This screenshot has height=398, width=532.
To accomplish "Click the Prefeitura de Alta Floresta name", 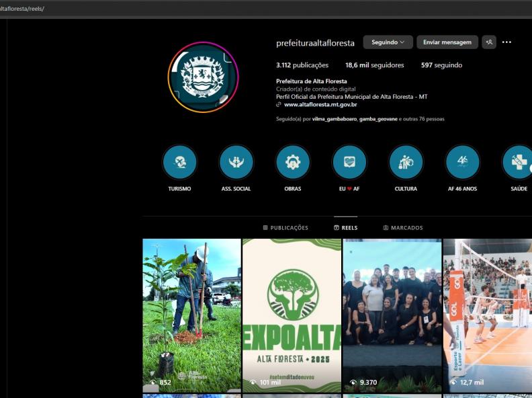I will tap(312, 81).
